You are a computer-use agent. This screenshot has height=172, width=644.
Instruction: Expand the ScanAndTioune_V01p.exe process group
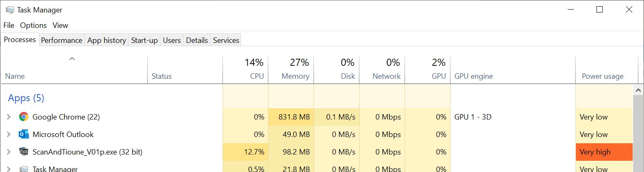8,152
